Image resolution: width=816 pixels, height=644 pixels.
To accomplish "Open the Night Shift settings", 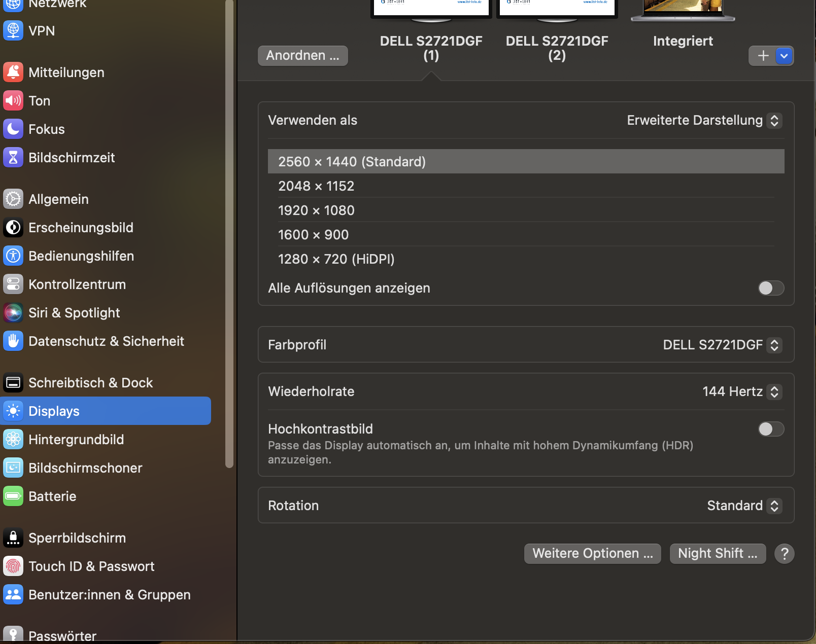I will (718, 554).
